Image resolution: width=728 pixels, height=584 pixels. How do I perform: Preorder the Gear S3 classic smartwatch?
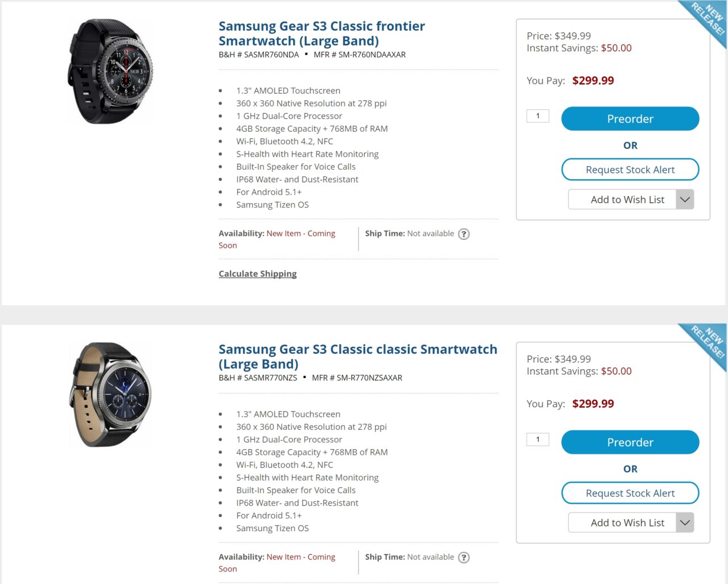[630, 442]
